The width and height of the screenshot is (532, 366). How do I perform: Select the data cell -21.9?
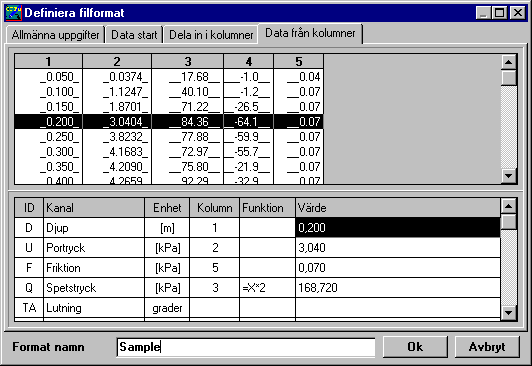click(249, 166)
